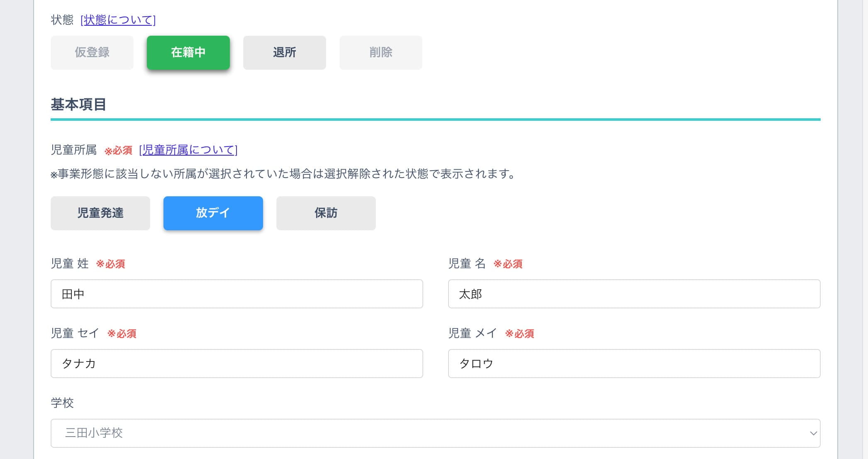
Task: Select the 在籍中 status button
Action: point(188,53)
